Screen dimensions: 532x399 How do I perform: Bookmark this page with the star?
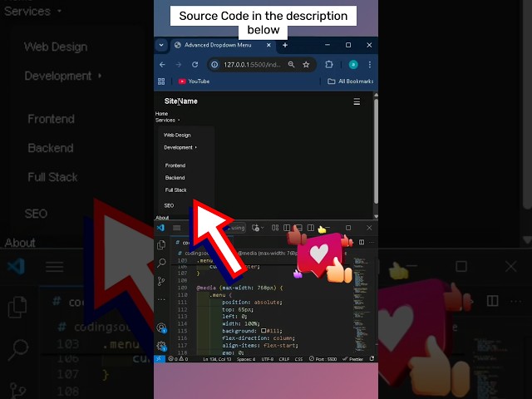click(306, 65)
